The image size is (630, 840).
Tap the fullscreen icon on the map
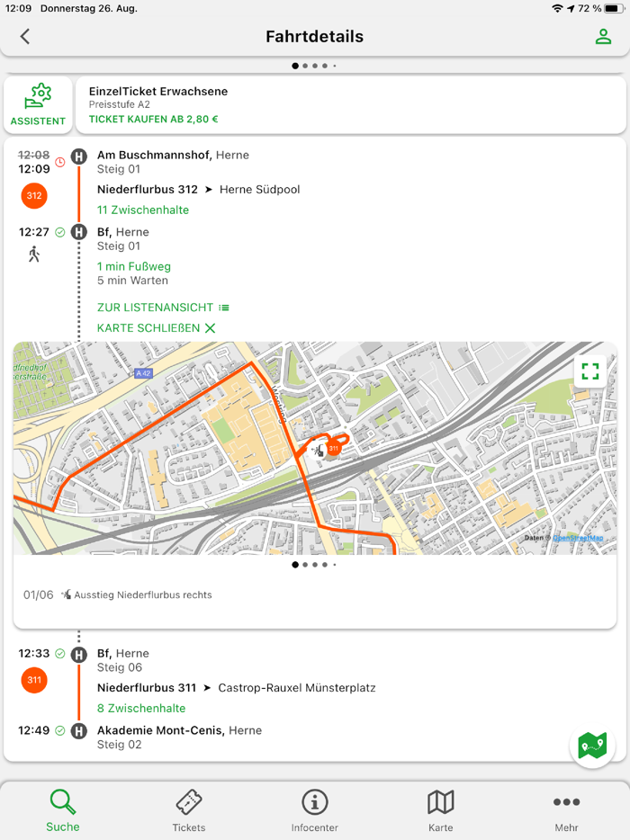(x=591, y=371)
